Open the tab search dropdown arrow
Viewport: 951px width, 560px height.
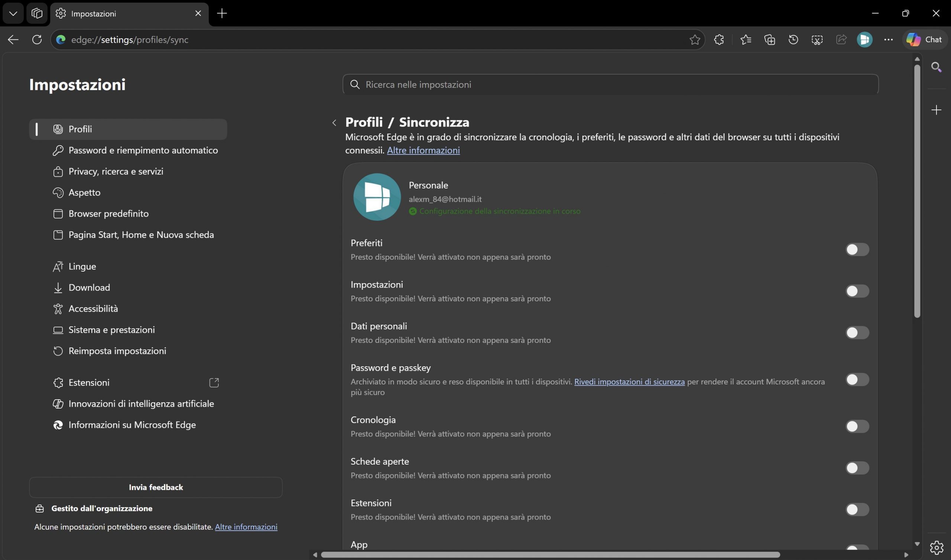pyautogui.click(x=13, y=14)
